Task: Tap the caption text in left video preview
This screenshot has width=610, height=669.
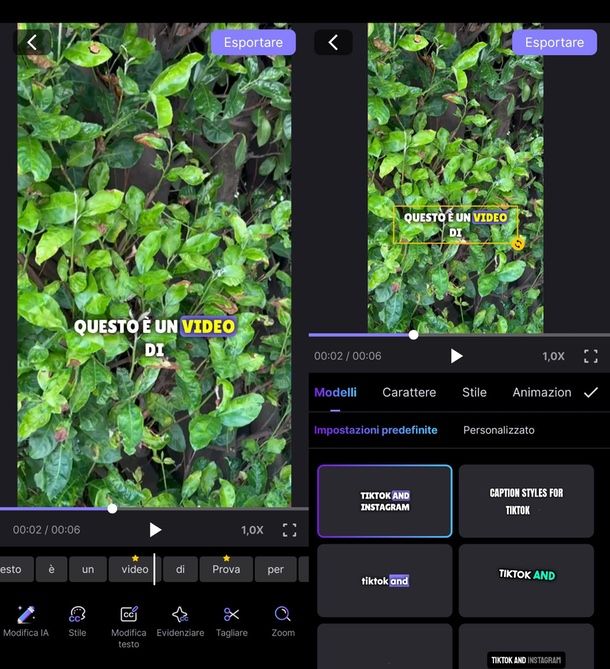Action: click(154, 337)
